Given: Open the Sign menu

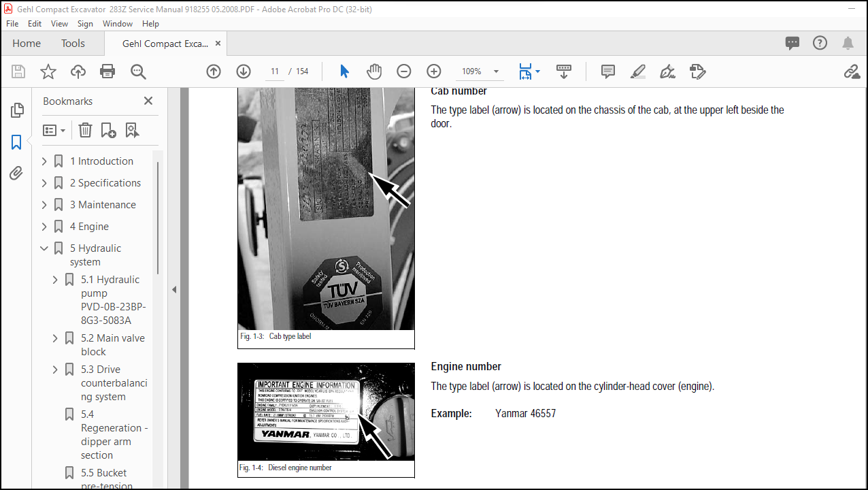Looking at the screenshot, I should coord(85,23).
